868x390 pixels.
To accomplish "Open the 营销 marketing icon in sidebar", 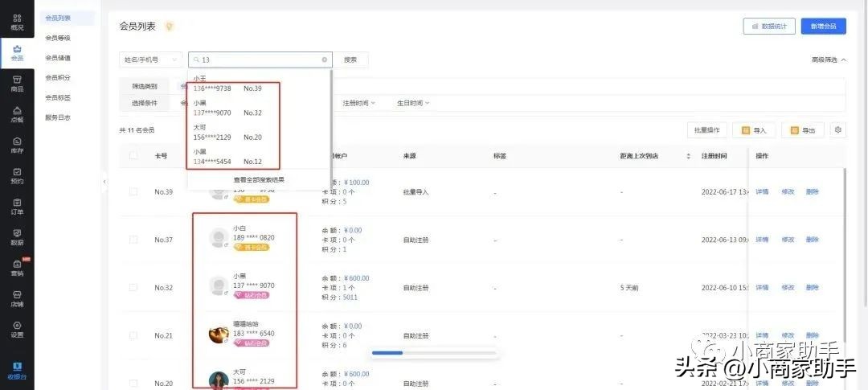I will [x=17, y=268].
